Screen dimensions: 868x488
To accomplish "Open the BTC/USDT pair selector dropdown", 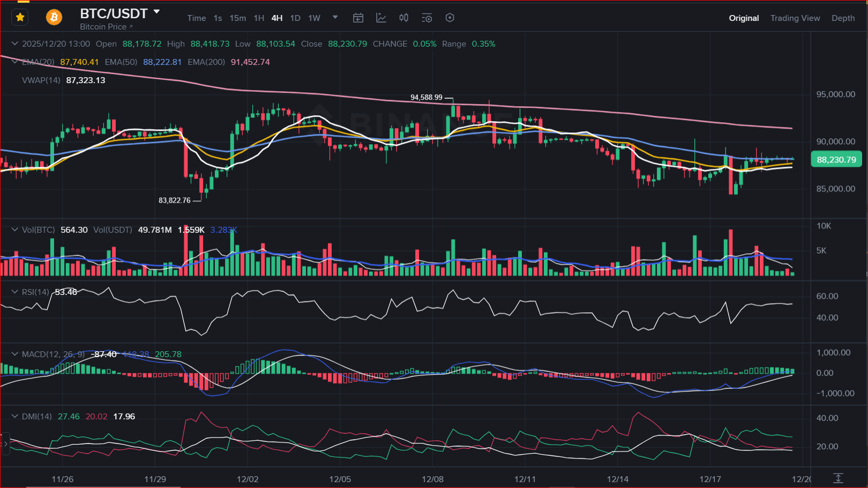I will pos(156,12).
